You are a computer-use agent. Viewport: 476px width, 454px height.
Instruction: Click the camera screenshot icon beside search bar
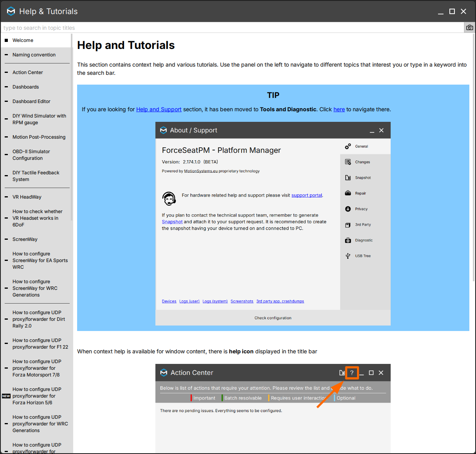(x=470, y=27)
